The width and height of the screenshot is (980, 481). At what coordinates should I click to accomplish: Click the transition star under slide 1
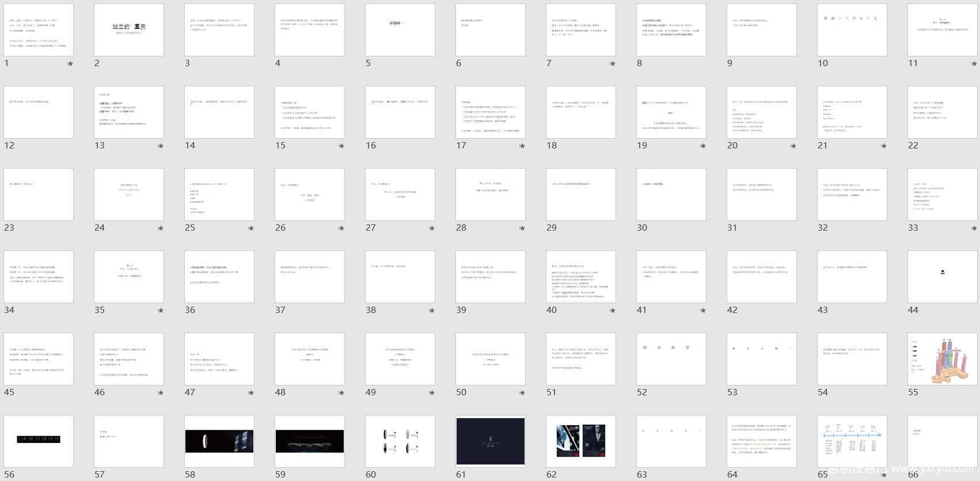[70, 64]
